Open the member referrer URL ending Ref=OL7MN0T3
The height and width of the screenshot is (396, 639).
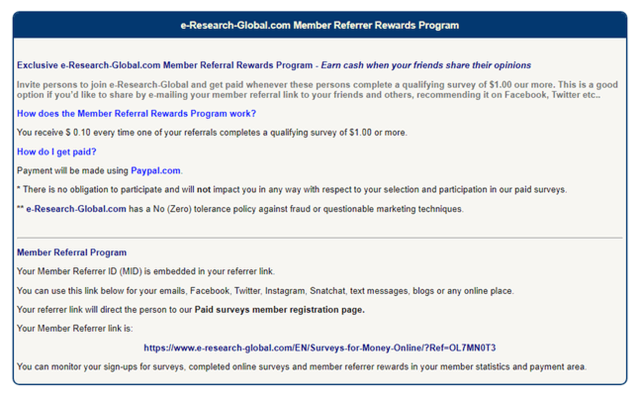point(320,348)
